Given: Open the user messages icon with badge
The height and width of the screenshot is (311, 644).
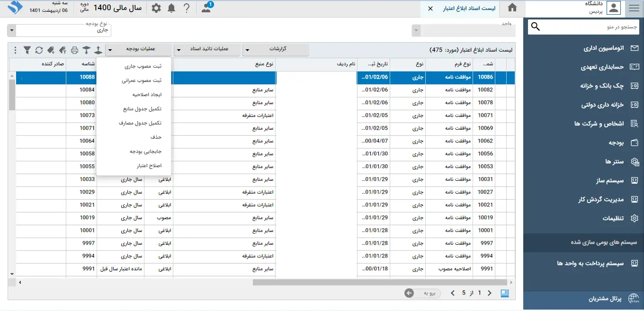Looking at the screenshot, I should (206, 8).
